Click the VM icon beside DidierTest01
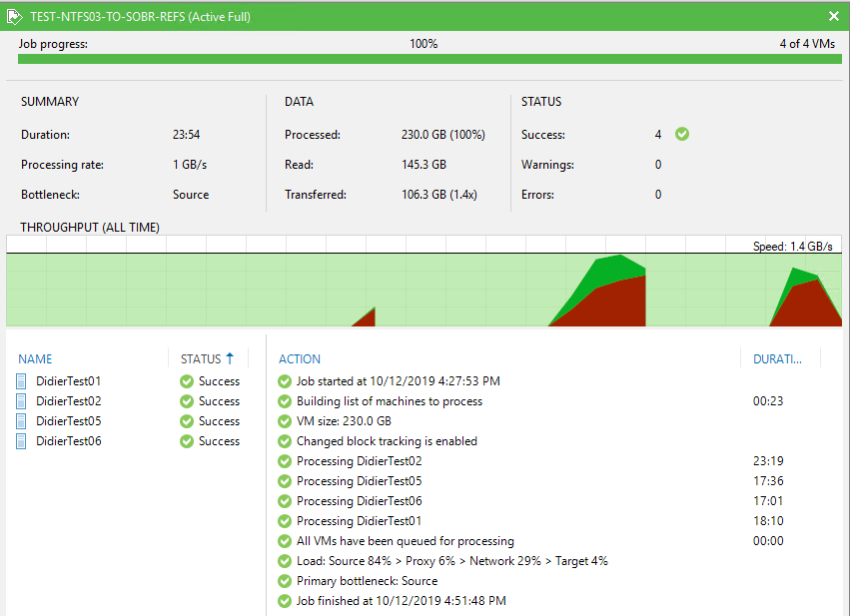850x616 pixels. pyautogui.click(x=20, y=380)
